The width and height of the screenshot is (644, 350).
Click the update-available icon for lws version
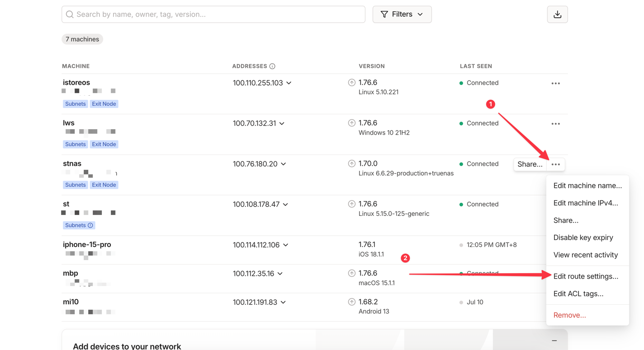[x=351, y=123]
